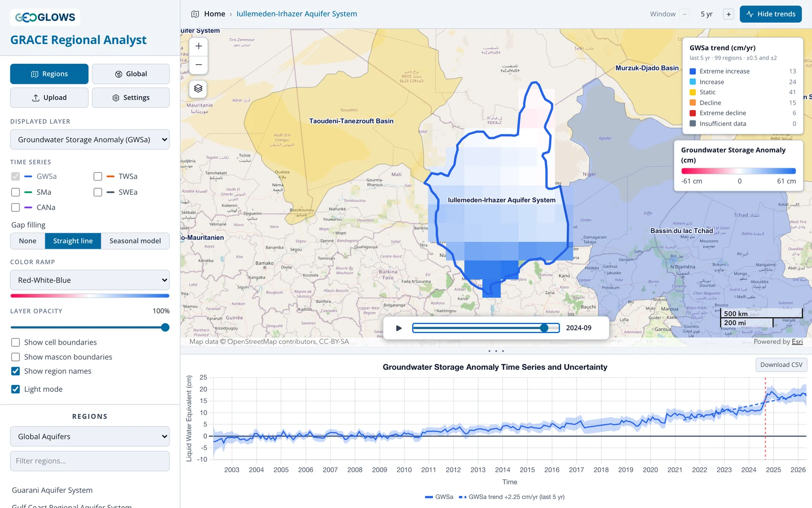Enable the TWSa time series
Viewport: 812px width, 508px height.
[98, 176]
